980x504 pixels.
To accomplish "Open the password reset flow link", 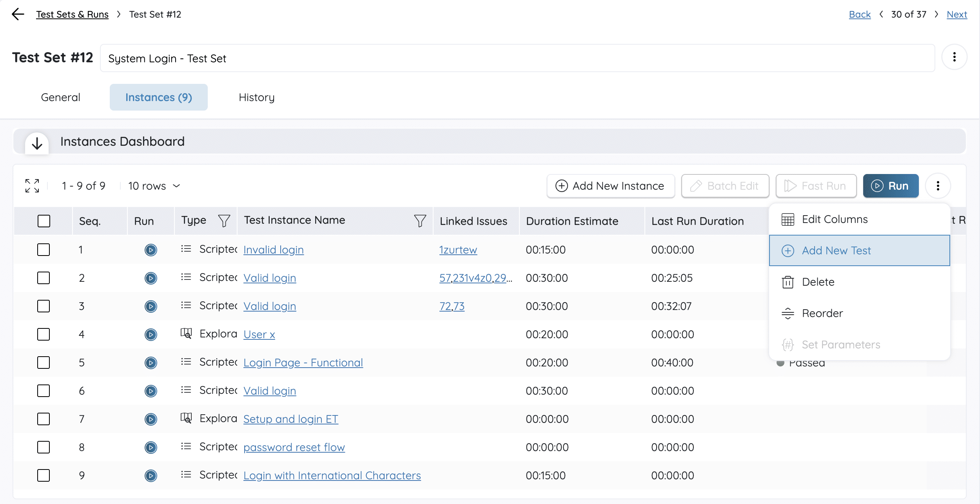I will pyautogui.click(x=294, y=447).
